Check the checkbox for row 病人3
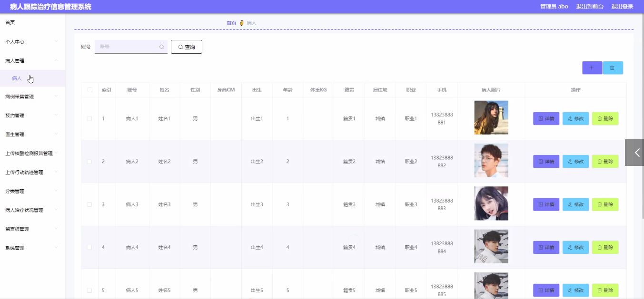Screen dimensions: 644x299 coord(89,204)
